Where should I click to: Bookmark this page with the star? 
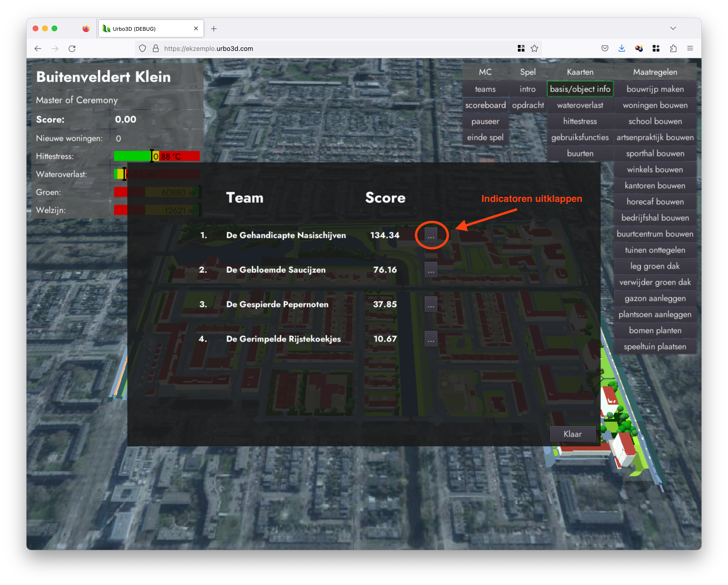534,49
